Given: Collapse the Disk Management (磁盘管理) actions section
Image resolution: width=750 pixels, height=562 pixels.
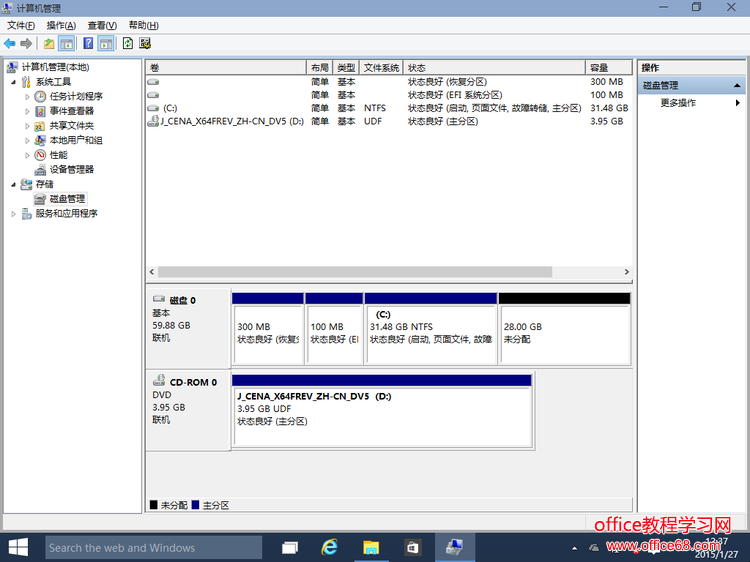Looking at the screenshot, I should (737, 86).
